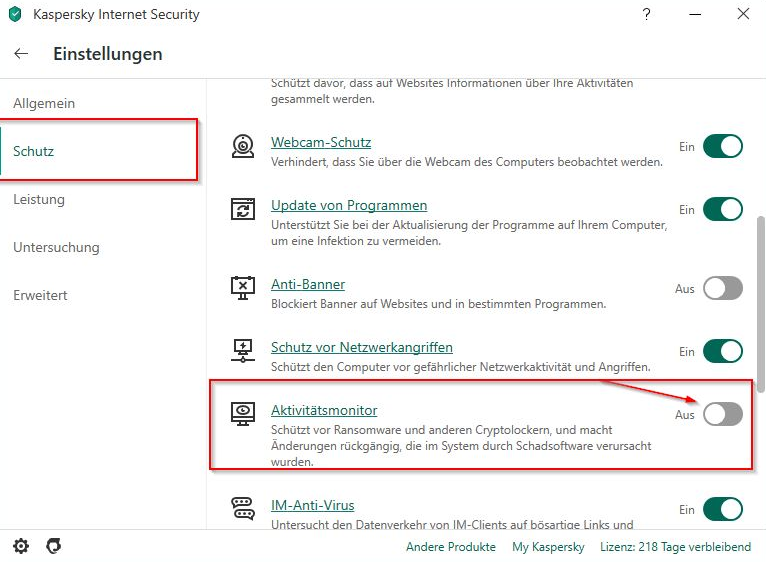Click the Webcam-Schutz webcam icon
This screenshot has width=766, height=562.
tap(243, 146)
